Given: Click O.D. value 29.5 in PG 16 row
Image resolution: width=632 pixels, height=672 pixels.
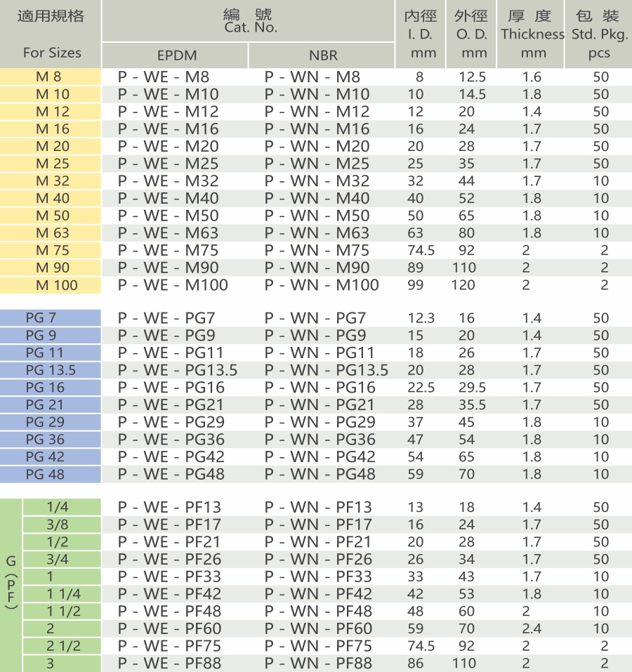Looking at the screenshot, I should coord(472,388).
